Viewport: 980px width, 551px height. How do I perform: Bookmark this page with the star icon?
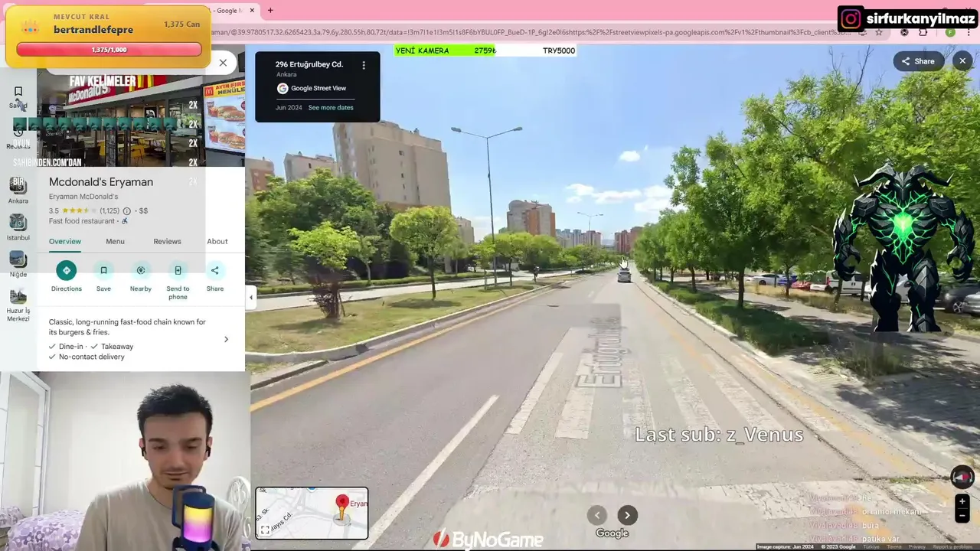(x=879, y=32)
